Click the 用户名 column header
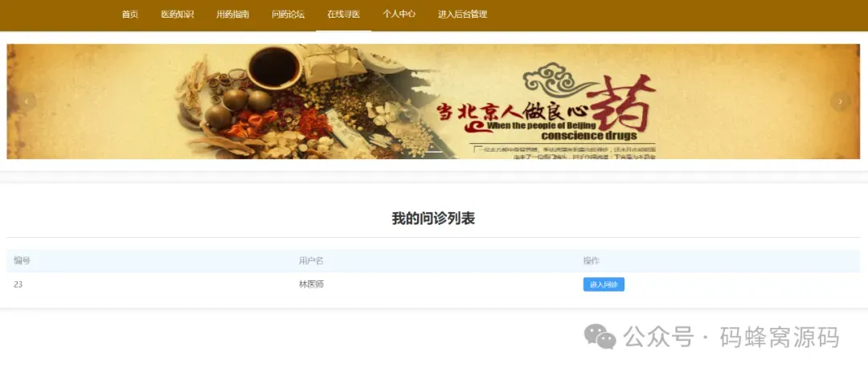Screen dimensions: 868x372 [x=310, y=261]
